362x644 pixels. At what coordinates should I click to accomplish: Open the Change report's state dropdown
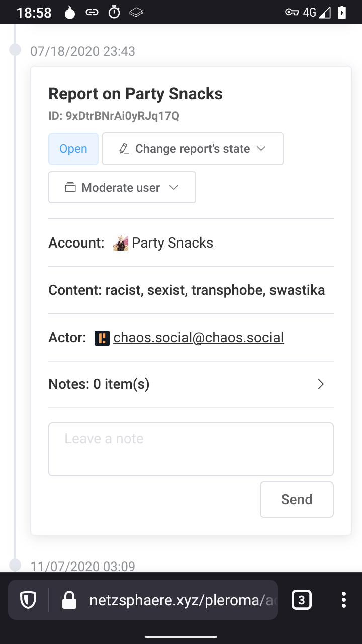pos(193,149)
